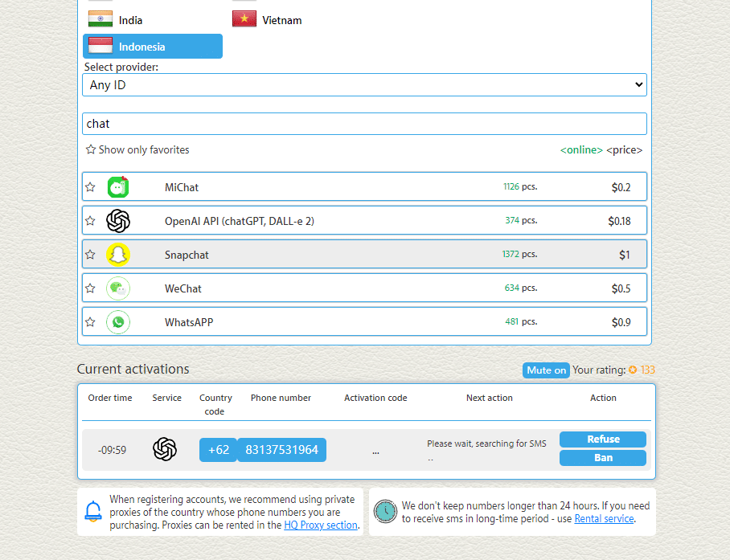
Task: Click the service search field containing chat
Action: click(x=364, y=124)
